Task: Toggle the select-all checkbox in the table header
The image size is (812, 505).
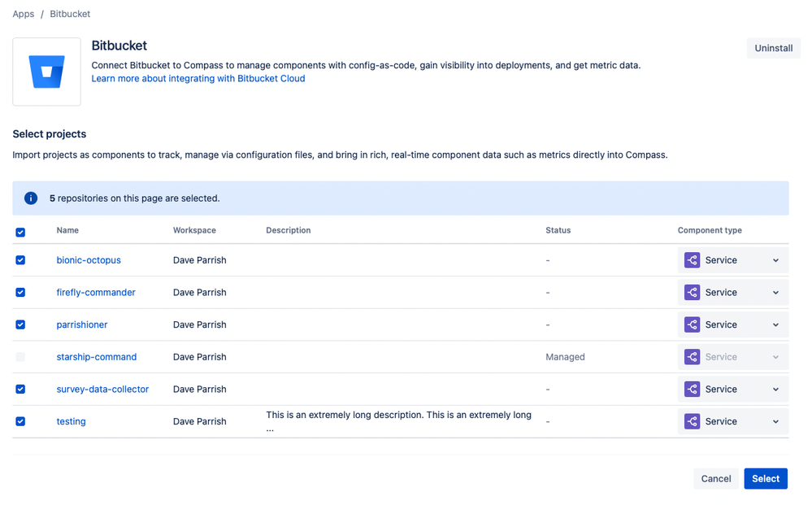Action: [x=20, y=232]
